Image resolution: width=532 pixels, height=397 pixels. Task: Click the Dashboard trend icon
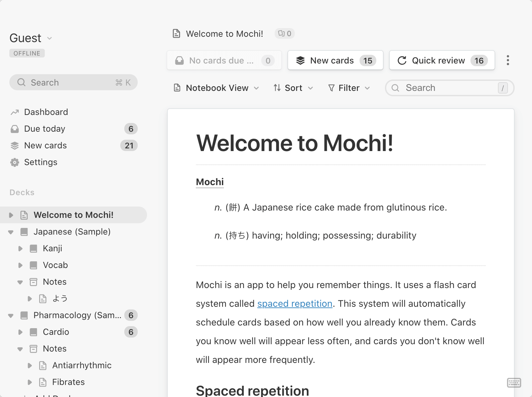[x=15, y=112]
